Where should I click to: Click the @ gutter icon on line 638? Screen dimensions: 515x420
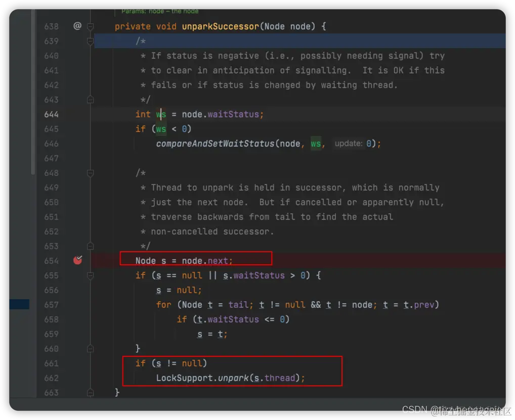(x=77, y=26)
